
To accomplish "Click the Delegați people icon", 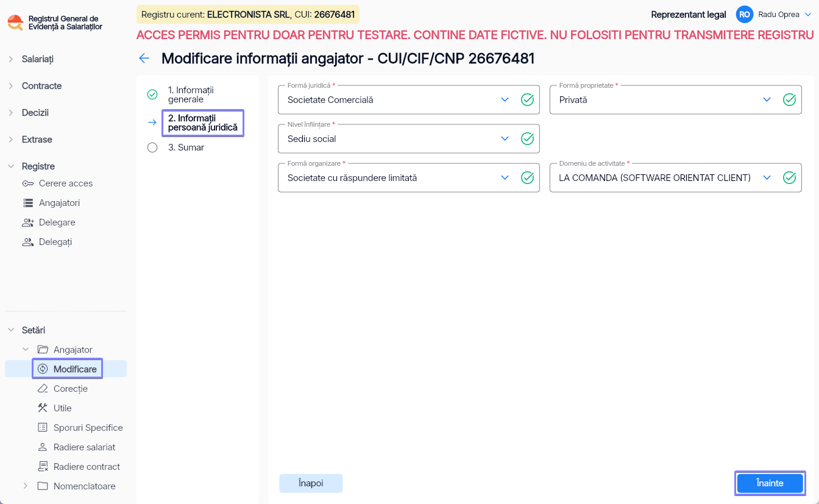I will tap(28, 242).
